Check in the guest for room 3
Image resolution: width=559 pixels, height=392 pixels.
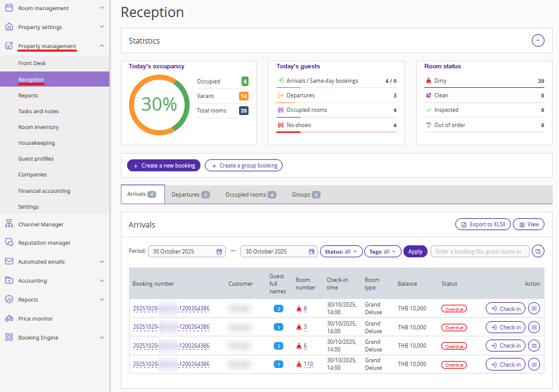[x=505, y=328]
